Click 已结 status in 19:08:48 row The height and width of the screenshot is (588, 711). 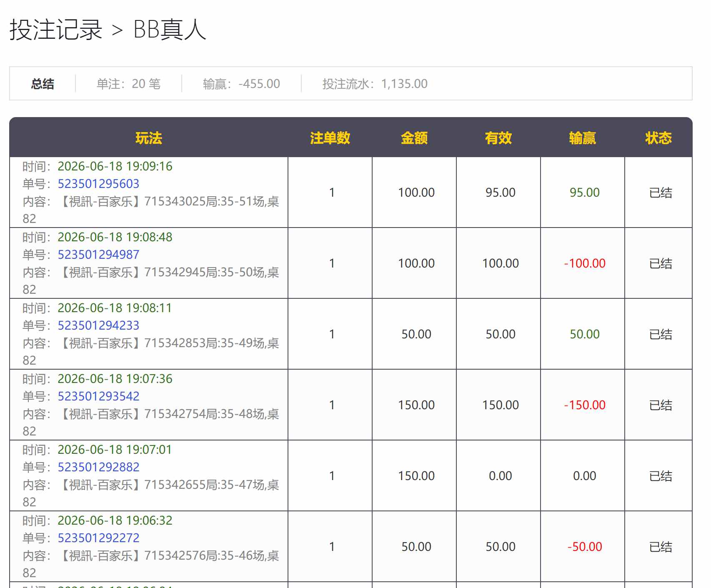[x=661, y=263]
